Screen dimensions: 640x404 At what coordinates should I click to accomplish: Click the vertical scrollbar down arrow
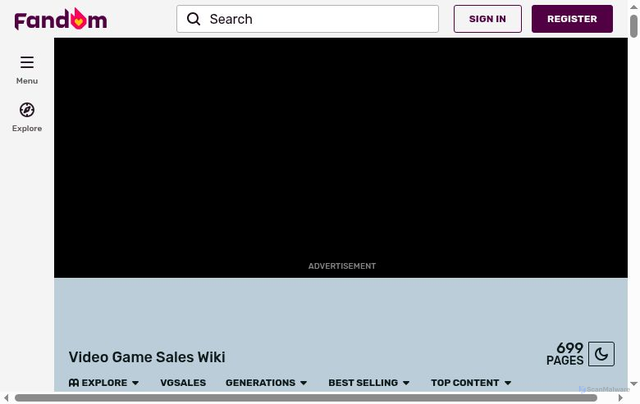(633, 384)
